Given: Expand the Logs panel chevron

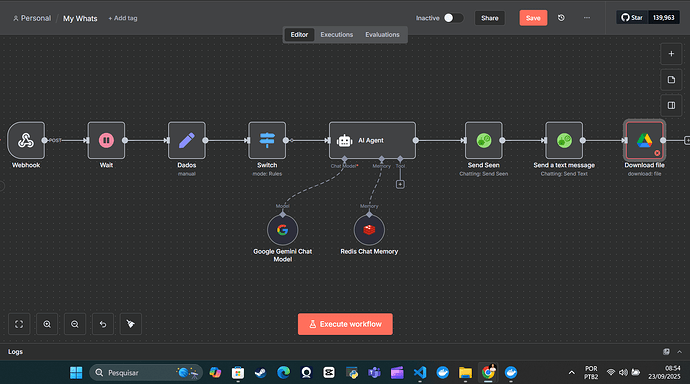Looking at the screenshot, I should click(679, 351).
